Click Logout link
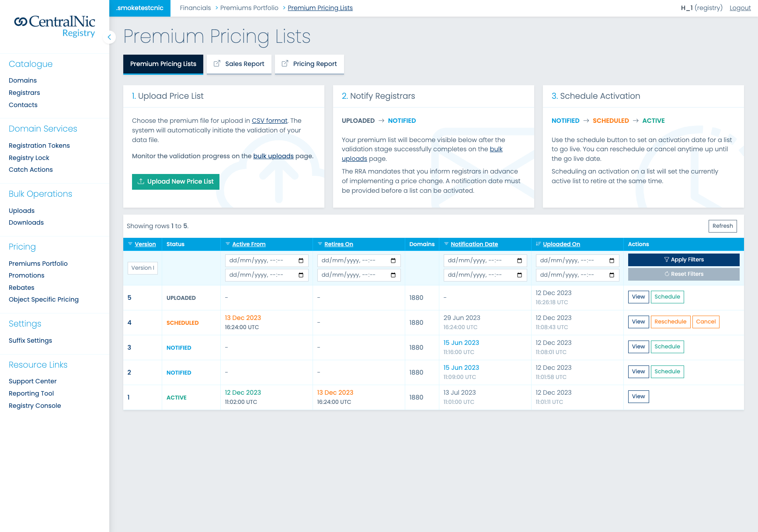Image resolution: width=758 pixels, height=532 pixels. point(740,8)
